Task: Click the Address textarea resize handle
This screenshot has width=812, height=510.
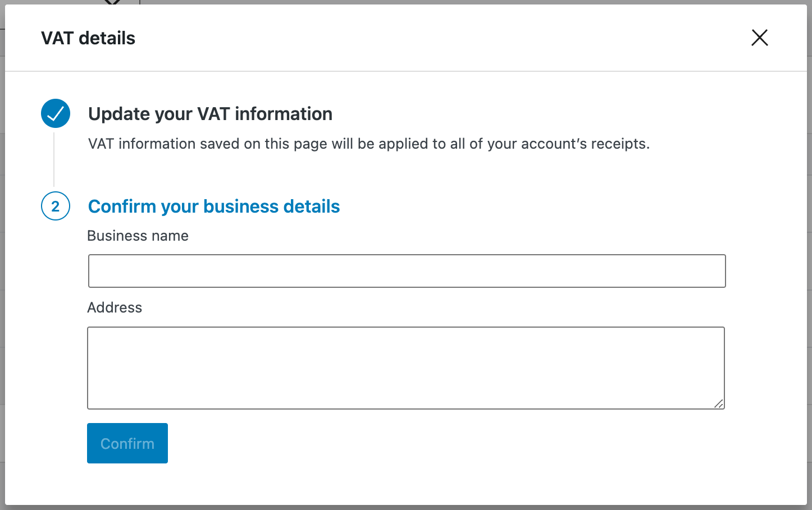Action: point(719,404)
